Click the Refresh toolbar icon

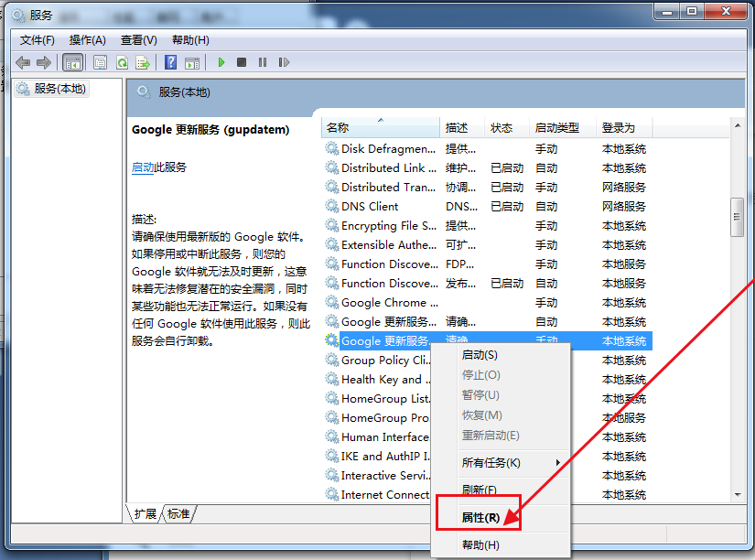click(123, 62)
